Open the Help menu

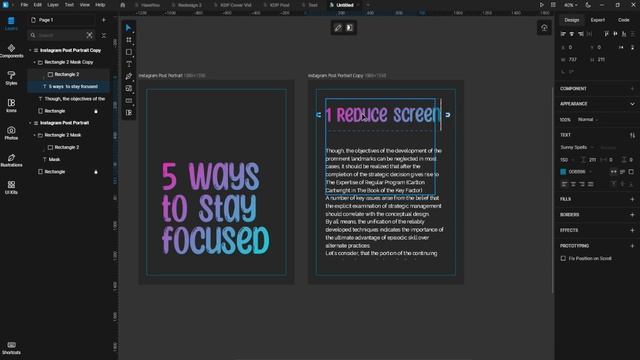[100, 5]
